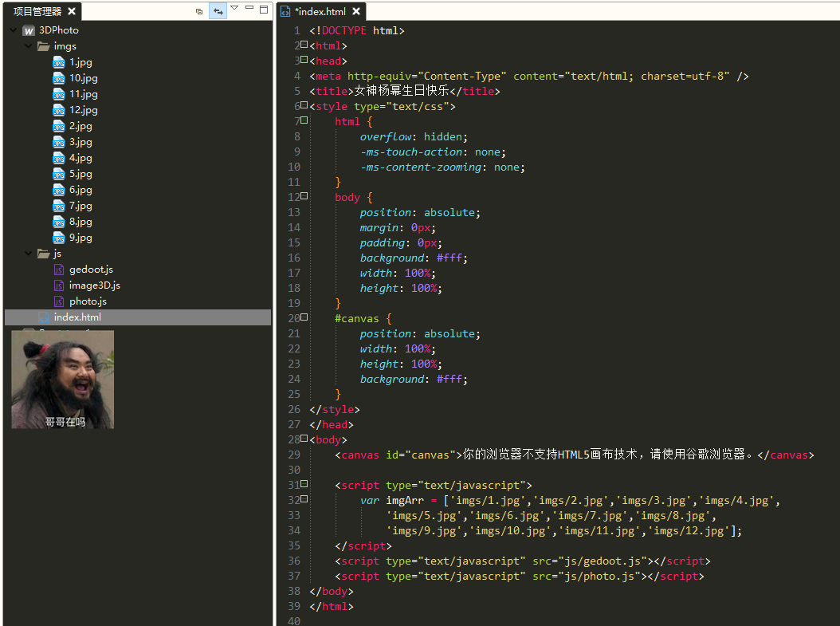840x626 pixels.
Task: Maximize the project manager panel
Action: (x=264, y=9)
